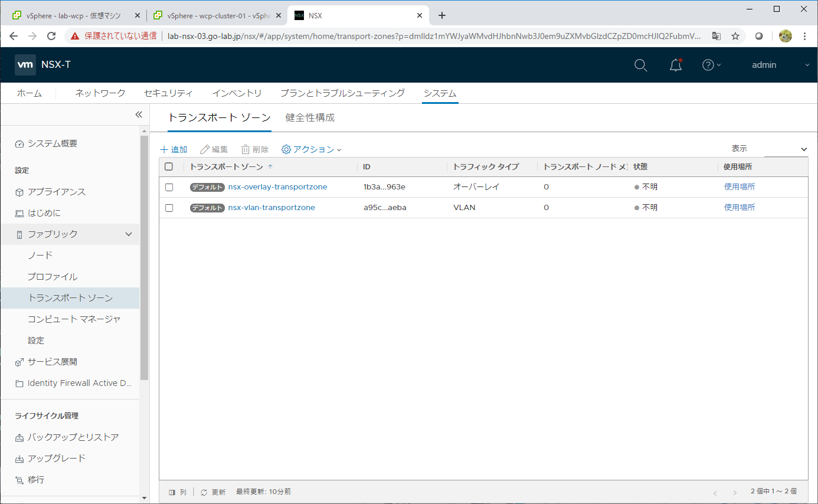This screenshot has height=504, width=818.
Task: Switch to インベントリ tab
Action: [237, 93]
